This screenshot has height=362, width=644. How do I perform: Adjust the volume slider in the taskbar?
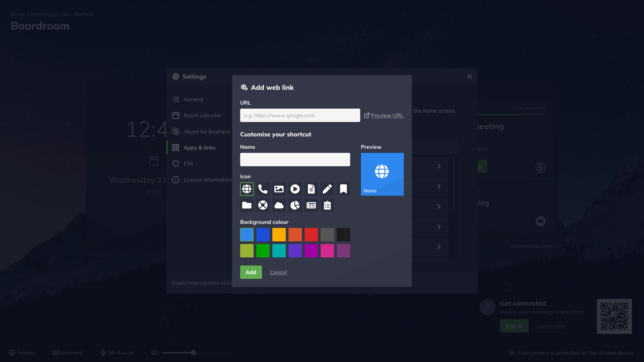pos(193,353)
